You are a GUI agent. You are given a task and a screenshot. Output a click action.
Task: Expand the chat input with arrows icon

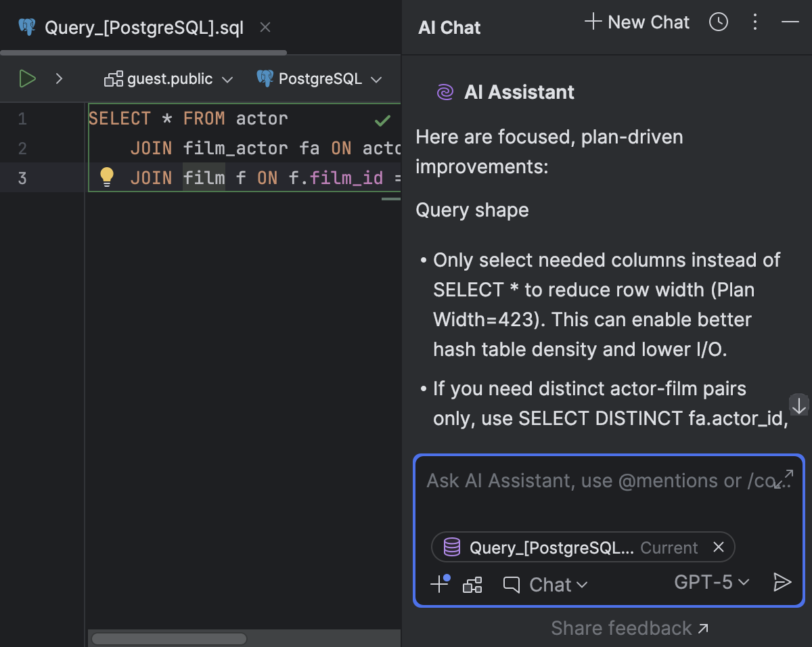tap(784, 479)
